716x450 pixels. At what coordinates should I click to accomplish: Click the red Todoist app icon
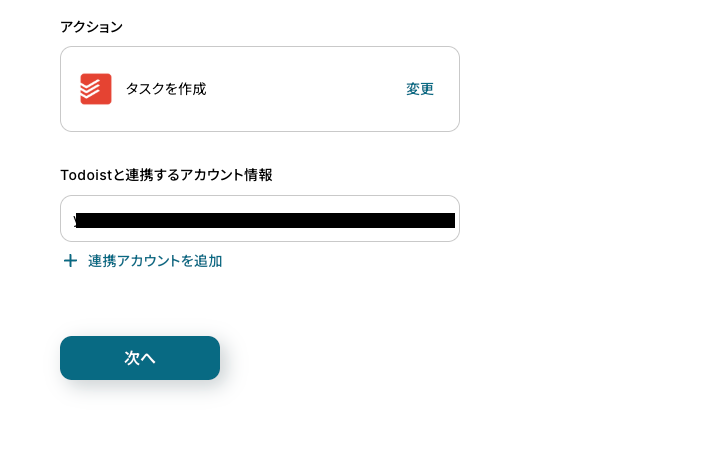click(96, 89)
